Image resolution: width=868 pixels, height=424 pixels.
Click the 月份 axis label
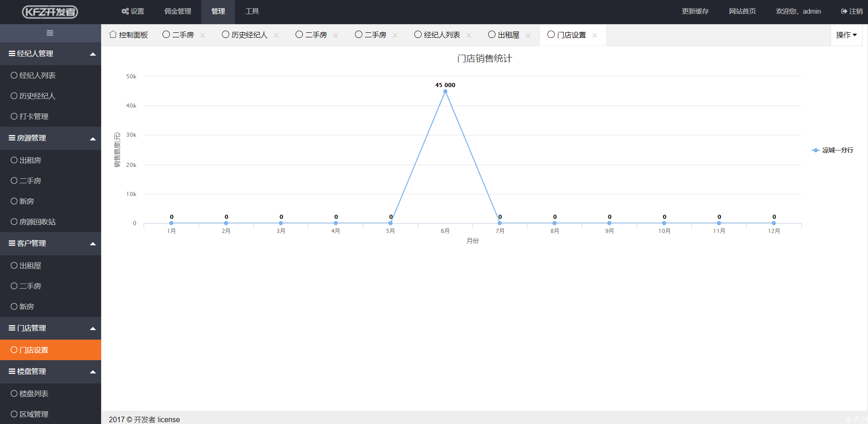473,241
